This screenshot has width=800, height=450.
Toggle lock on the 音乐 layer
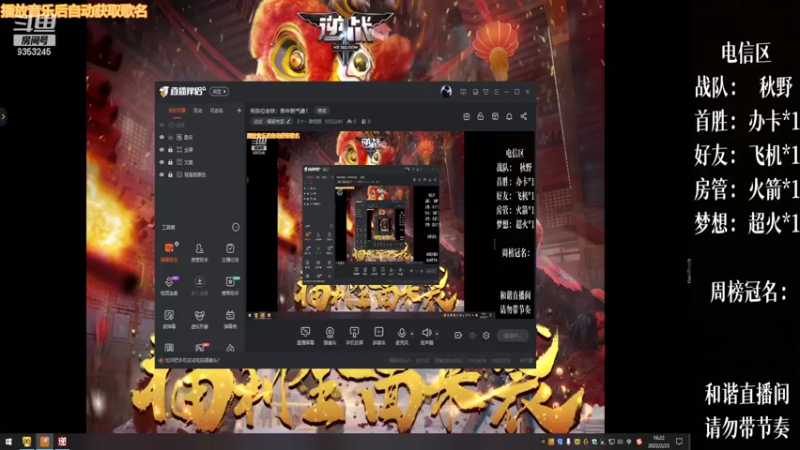[170, 137]
